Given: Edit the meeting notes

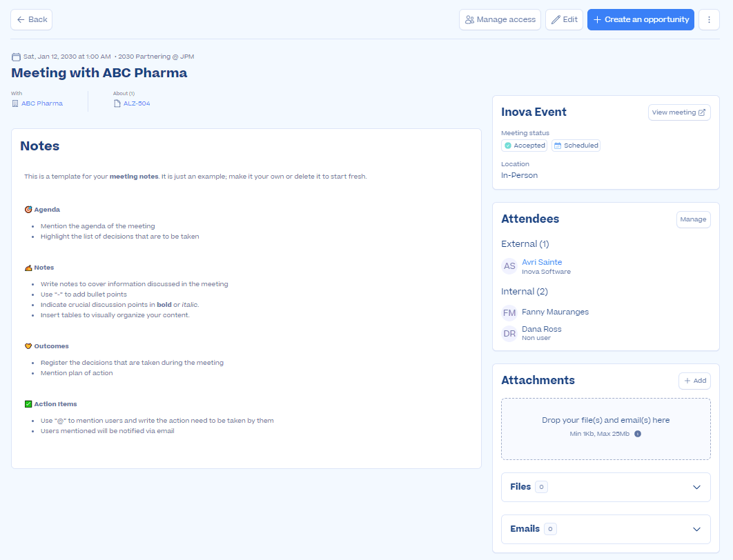Looking at the screenshot, I should 564,20.
